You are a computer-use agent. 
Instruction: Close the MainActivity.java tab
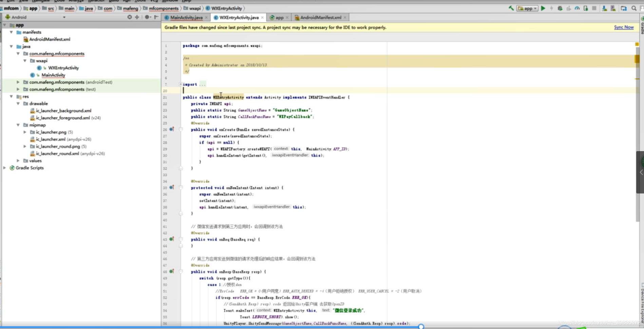(206, 18)
